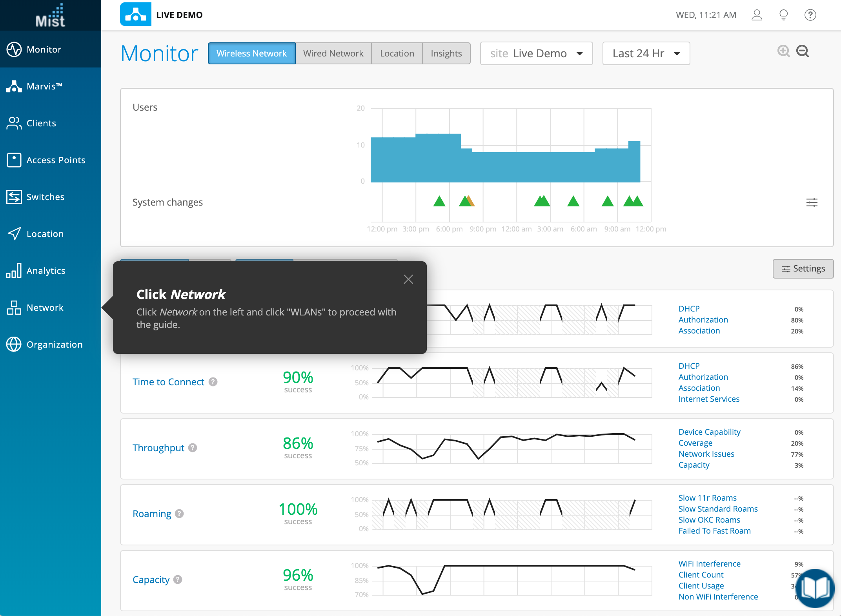Screen dimensions: 841x616
Task: Open chart filter sliders icon beside System changes
Action: point(812,202)
